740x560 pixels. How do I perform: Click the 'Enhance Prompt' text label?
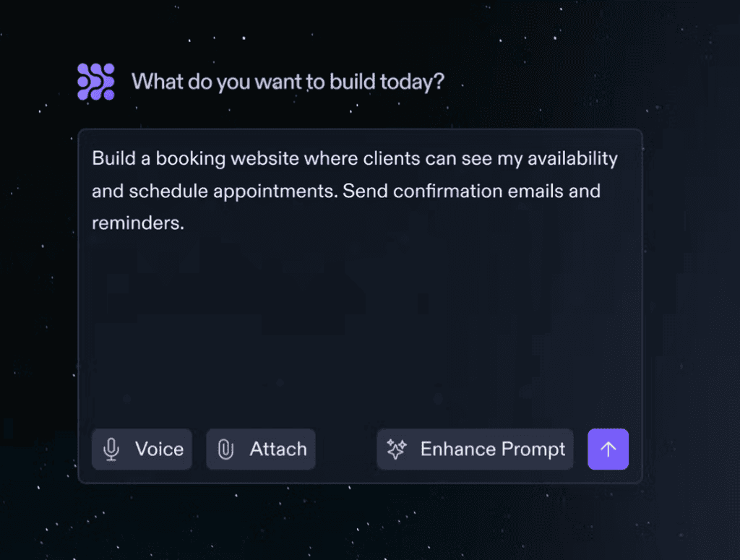tap(493, 450)
